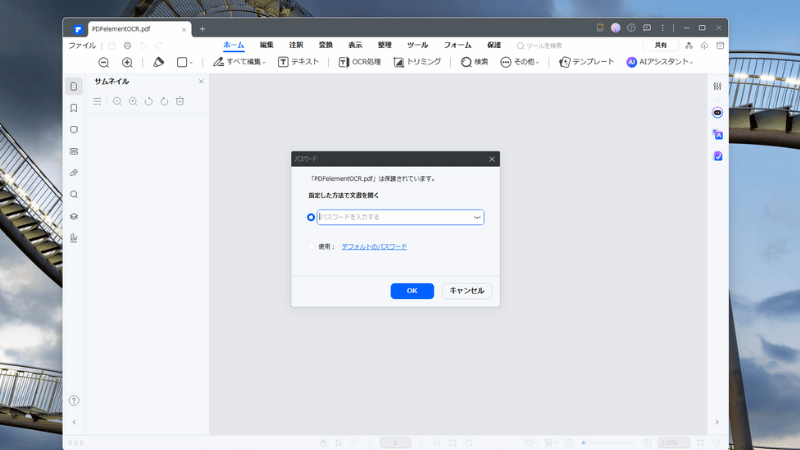Click the print icon in quick toolbar
The width and height of the screenshot is (800, 450).
tap(128, 45)
